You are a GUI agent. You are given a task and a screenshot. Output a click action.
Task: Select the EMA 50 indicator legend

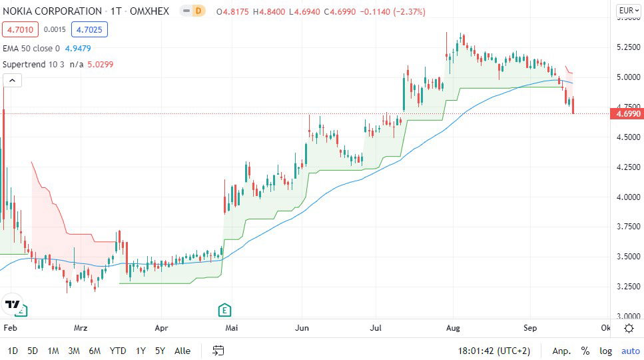point(31,48)
